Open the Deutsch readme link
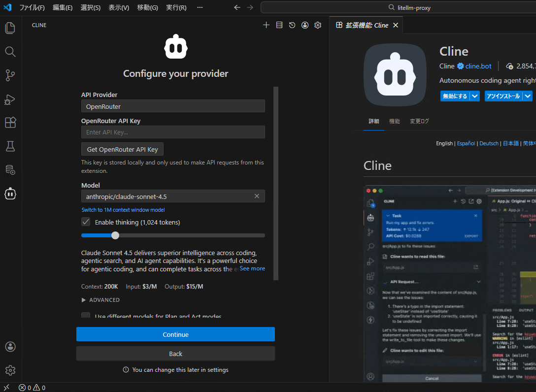The image size is (536, 392). tap(489, 143)
